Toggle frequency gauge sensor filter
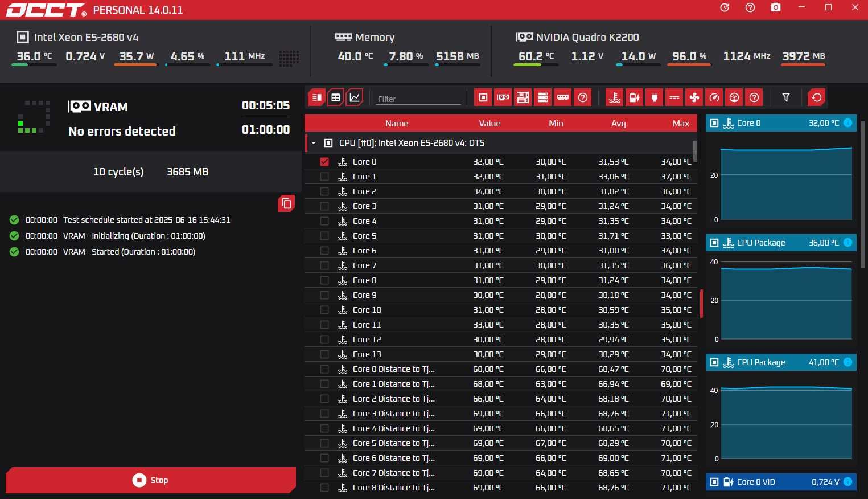 click(714, 97)
